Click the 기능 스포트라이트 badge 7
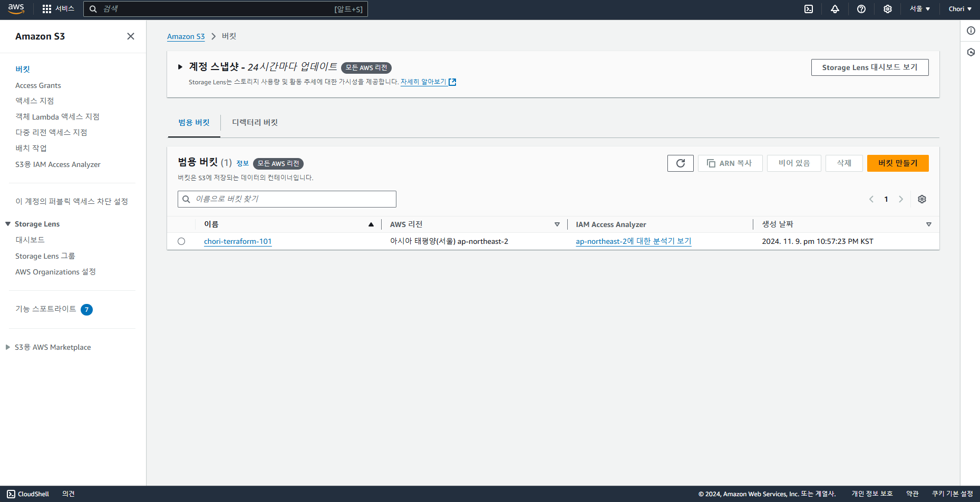 coord(87,310)
